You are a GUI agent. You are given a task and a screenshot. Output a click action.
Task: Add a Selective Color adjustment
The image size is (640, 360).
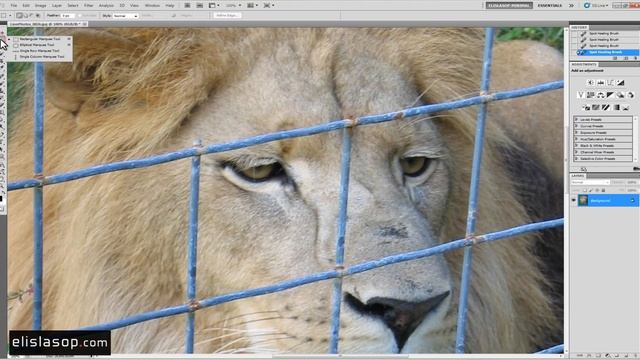[x=626, y=107]
